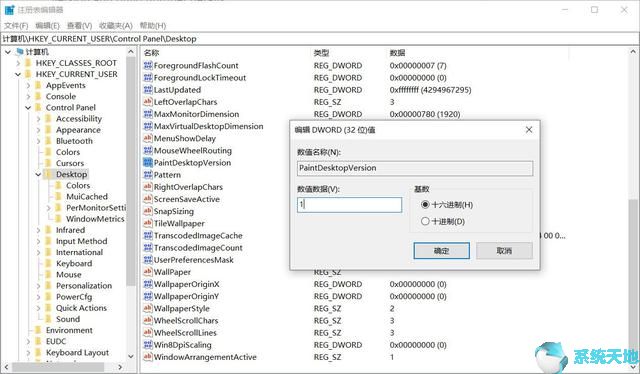Click the WallPaper string icon

(148, 272)
